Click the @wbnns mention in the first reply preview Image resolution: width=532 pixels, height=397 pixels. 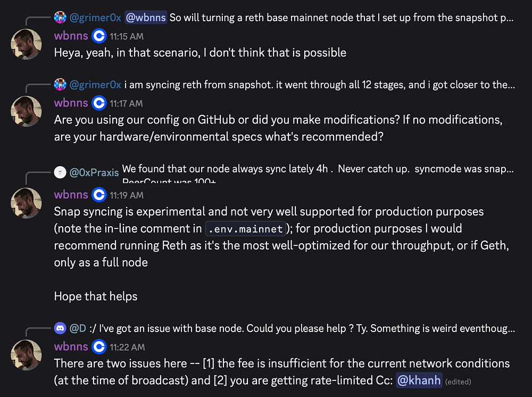146,18
